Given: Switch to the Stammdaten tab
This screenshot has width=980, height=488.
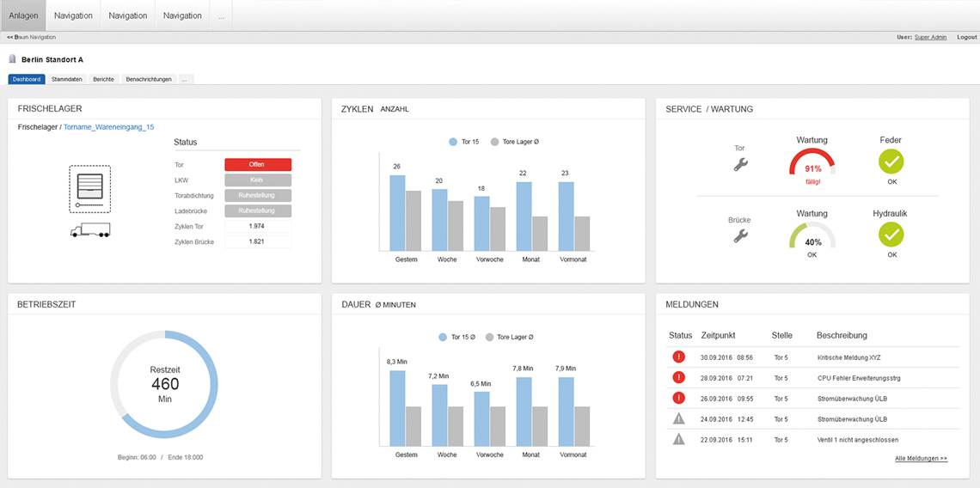Looking at the screenshot, I should click(x=67, y=79).
